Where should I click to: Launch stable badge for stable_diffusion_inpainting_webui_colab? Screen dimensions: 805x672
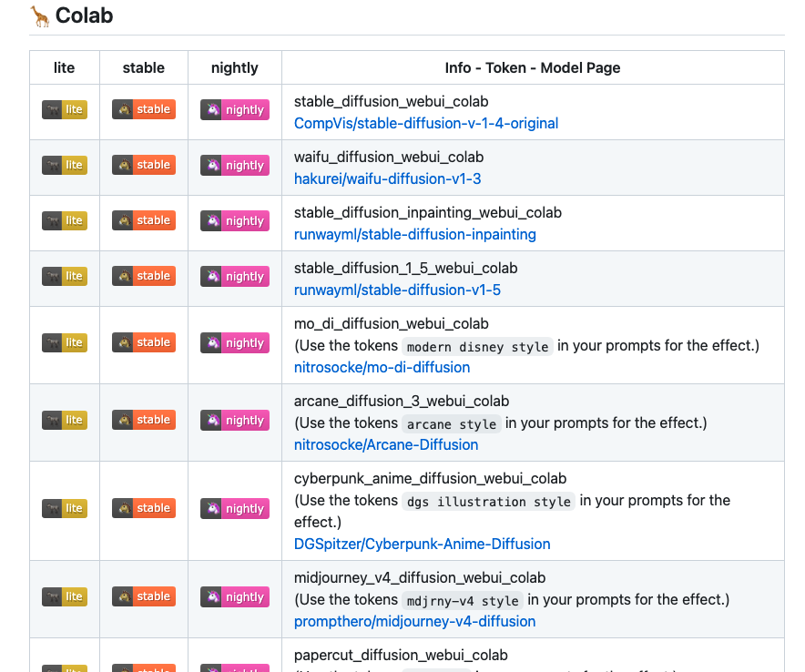point(144,220)
